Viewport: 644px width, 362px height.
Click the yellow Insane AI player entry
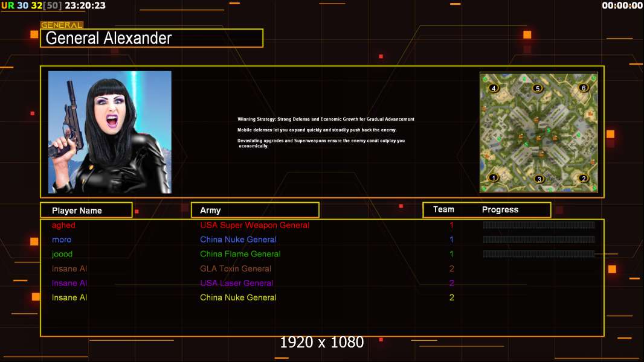pyautogui.click(x=69, y=297)
